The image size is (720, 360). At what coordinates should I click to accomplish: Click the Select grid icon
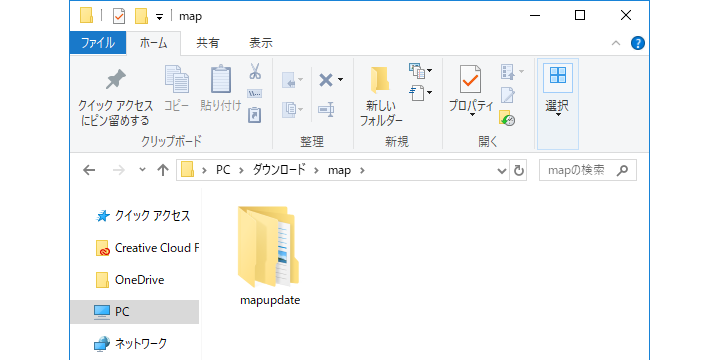558,75
